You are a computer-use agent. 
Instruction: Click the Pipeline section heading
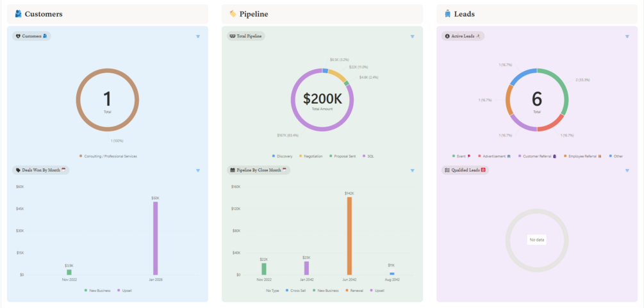click(x=254, y=14)
